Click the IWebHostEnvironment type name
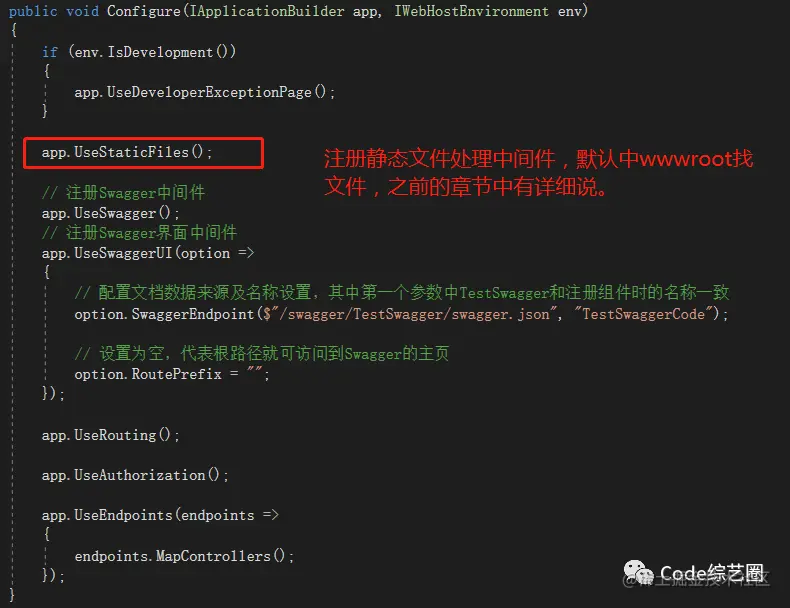790x608 pixels. tap(472, 11)
